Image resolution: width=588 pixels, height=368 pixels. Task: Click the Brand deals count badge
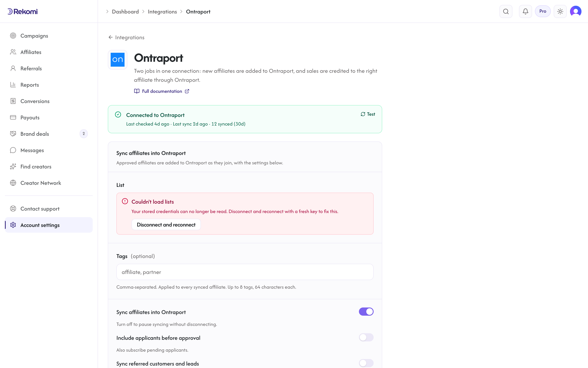pos(84,134)
